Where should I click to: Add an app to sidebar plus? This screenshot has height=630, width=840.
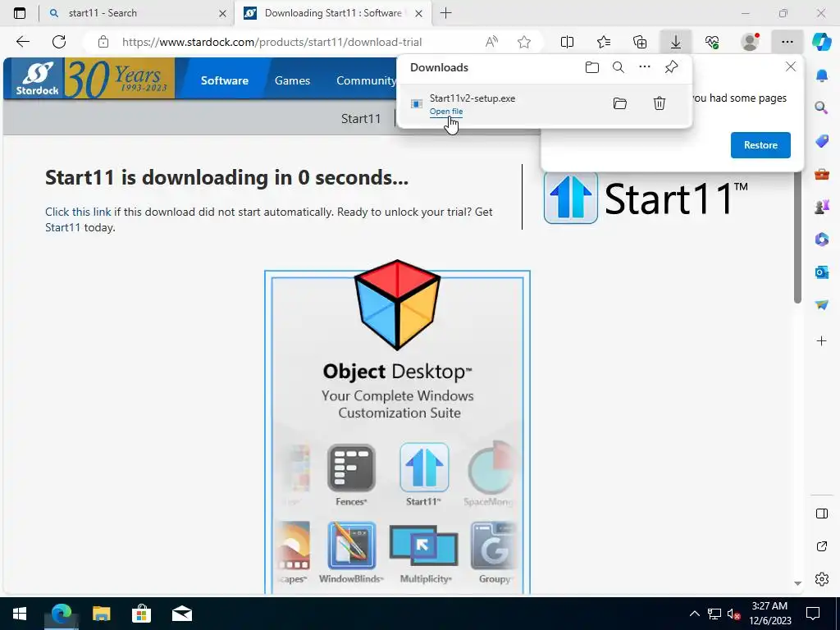coord(822,340)
